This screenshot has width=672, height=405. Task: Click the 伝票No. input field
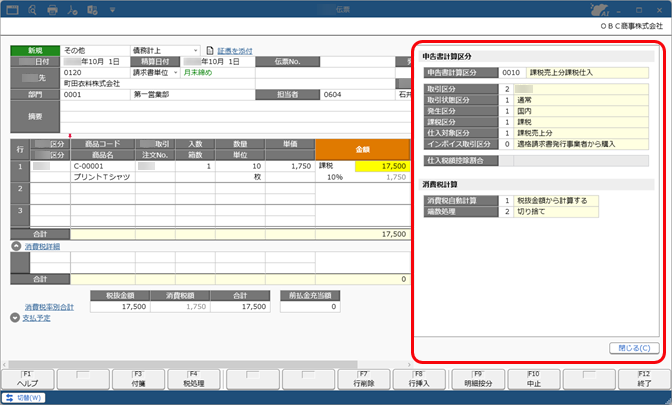(x=357, y=62)
